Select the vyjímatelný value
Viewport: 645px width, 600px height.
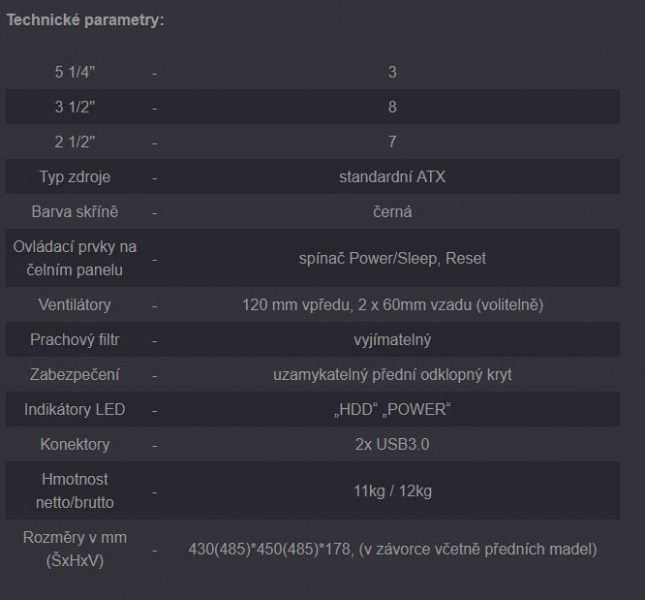[392, 340]
